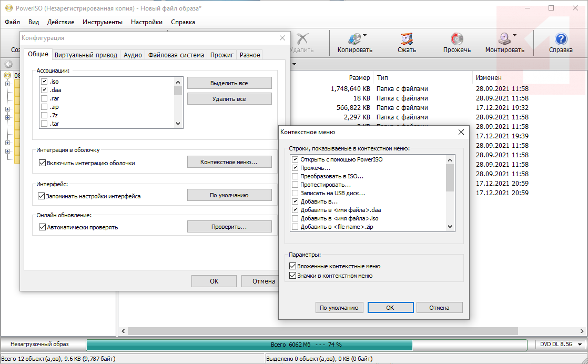This screenshot has width=588, height=364.
Task: Close the Конфигурация dialog
Action: 282,38
